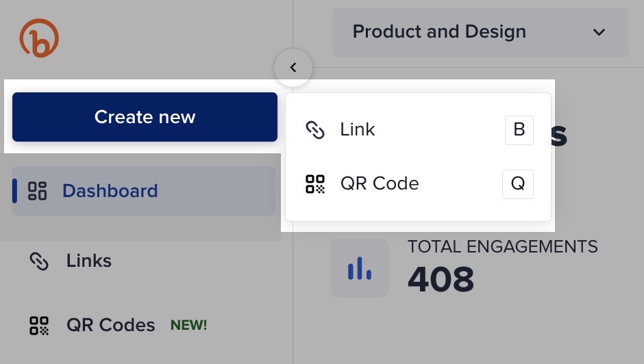Viewport: 644px width, 364px height.
Task: Click the chevron on the workspace selector
Action: click(x=599, y=32)
